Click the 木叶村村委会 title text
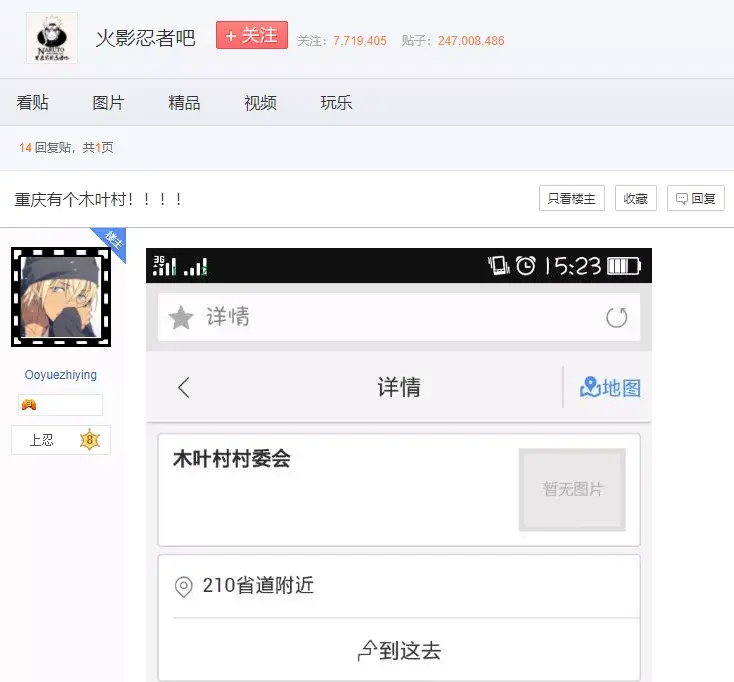Screen dimensions: 734x682 [232, 458]
